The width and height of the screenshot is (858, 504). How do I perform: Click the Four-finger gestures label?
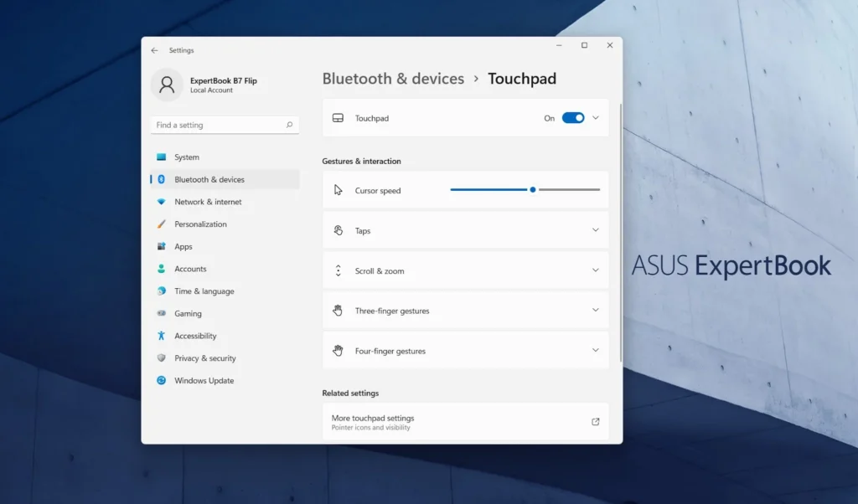tap(390, 351)
